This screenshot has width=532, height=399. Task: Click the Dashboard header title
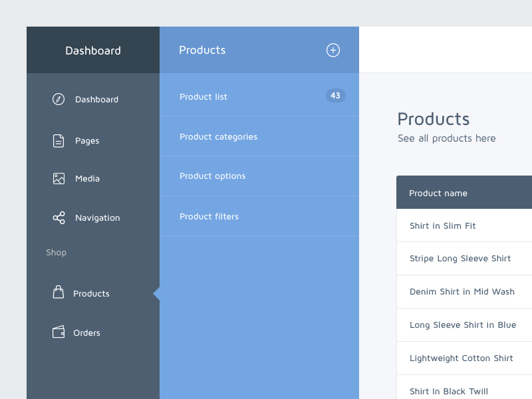coord(92,50)
